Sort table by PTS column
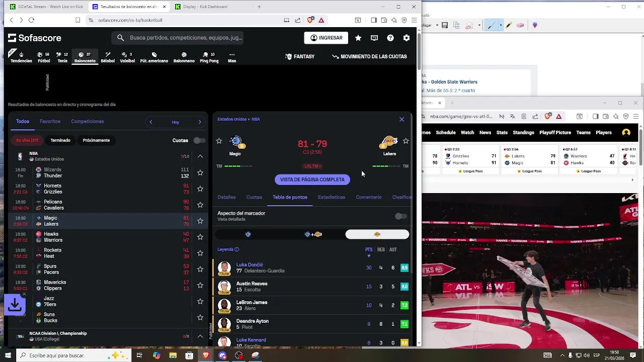 [369, 250]
